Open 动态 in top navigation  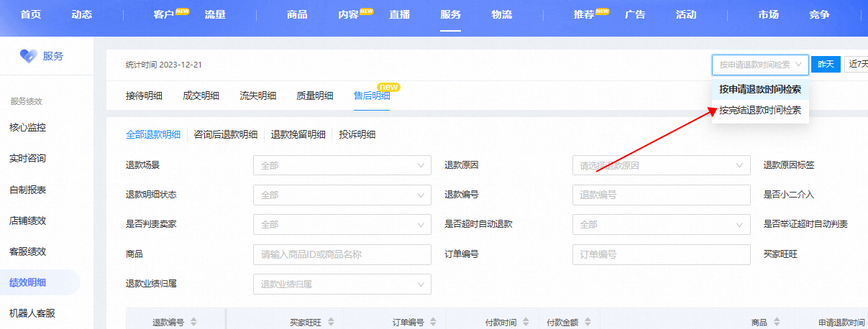[x=82, y=14]
